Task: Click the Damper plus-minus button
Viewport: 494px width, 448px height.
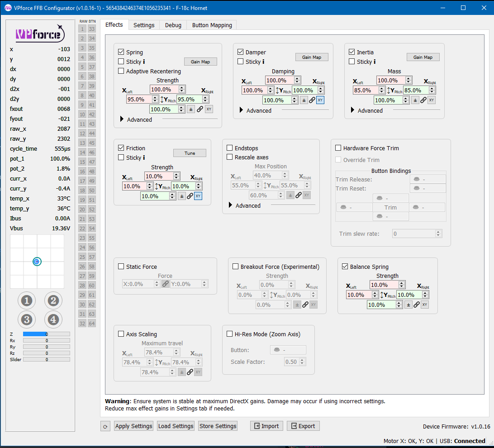Action: [x=304, y=100]
